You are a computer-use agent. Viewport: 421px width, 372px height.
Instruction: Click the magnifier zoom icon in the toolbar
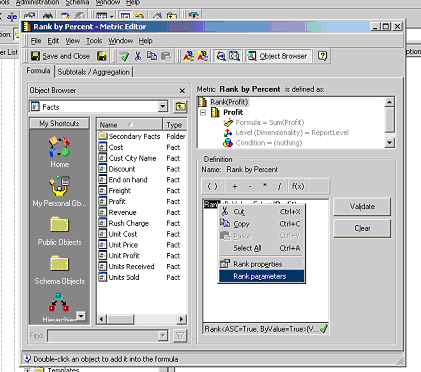pyautogui.click(x=221, y=56)
